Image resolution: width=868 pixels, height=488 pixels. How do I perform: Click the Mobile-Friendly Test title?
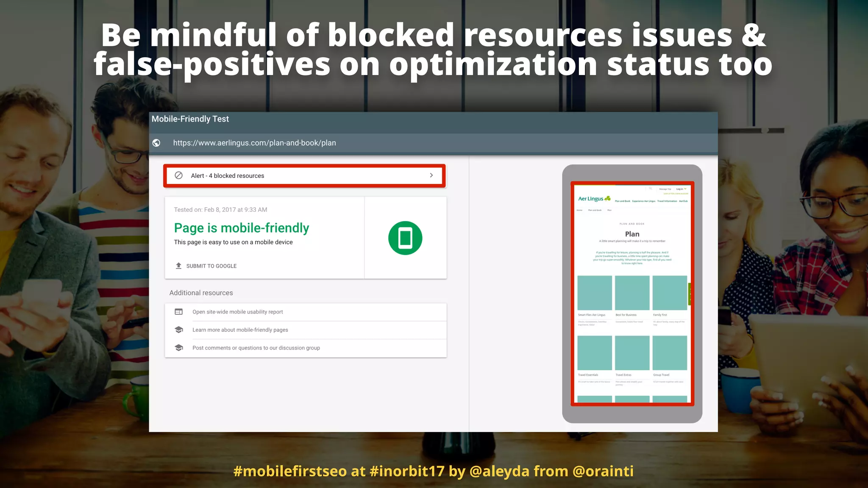(x=190, y=119)
